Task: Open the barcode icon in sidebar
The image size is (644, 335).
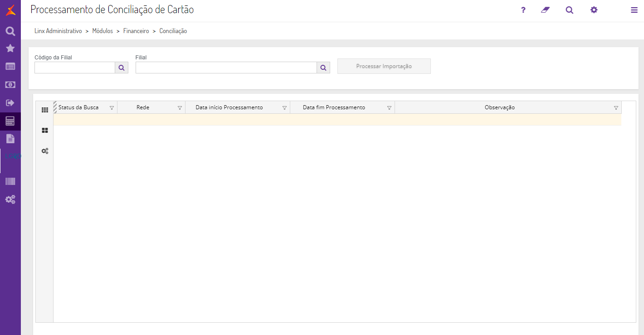Action: [10, 181]
